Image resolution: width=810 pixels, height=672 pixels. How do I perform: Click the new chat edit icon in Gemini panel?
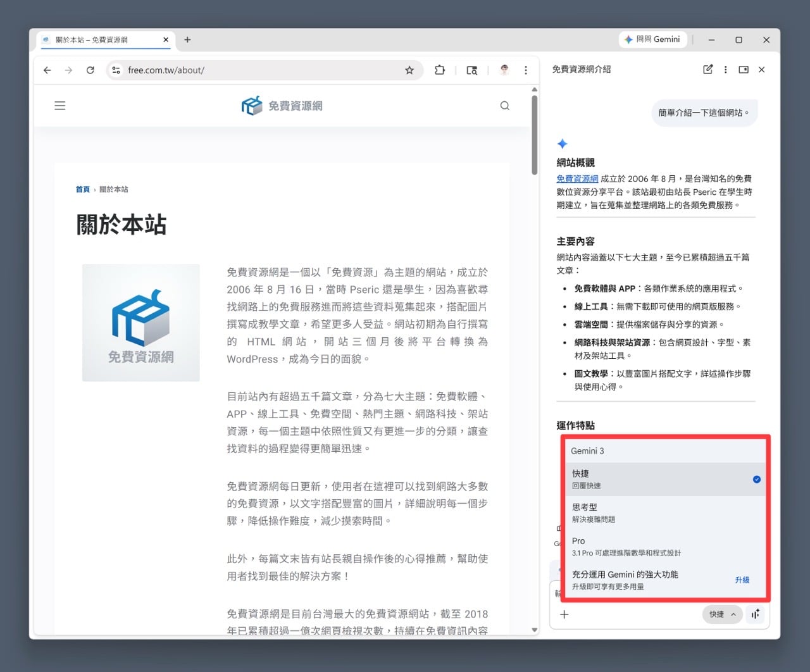click(707, 70)
